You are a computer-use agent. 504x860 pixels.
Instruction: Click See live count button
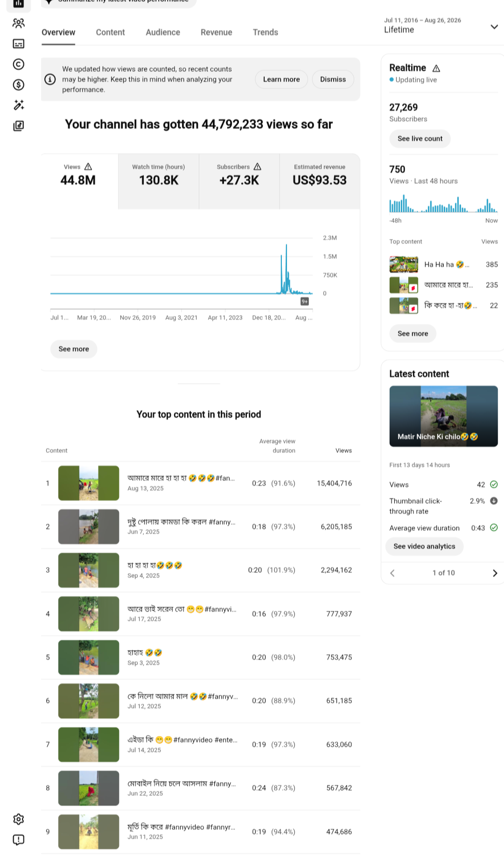[420, 139]
